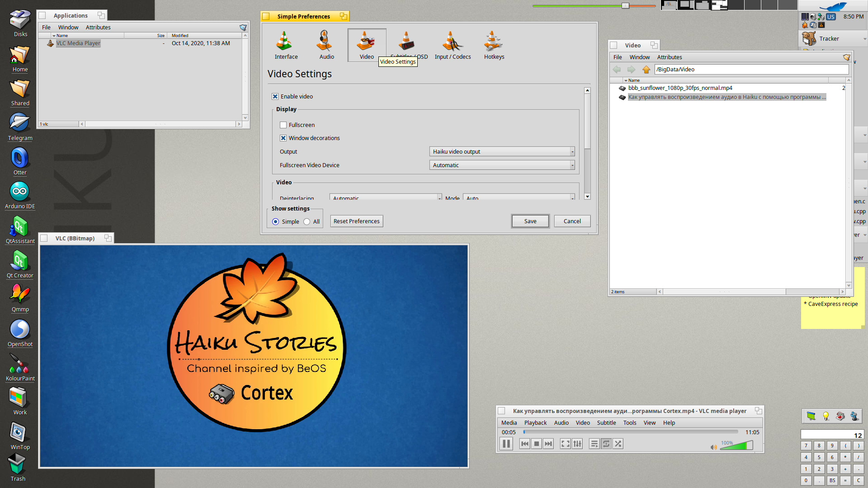Toggle the Enable video checkbox
The width and height of the screenshot is (868, 488).
275,97
